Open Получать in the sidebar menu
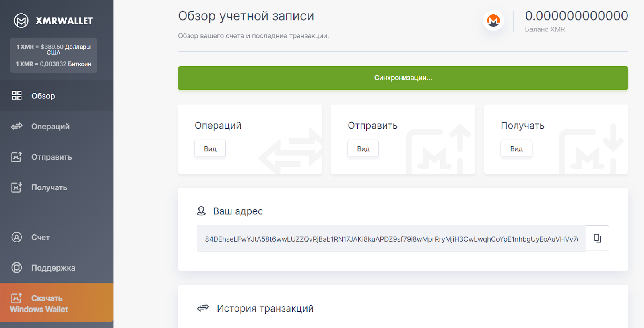 pos(56,187)
